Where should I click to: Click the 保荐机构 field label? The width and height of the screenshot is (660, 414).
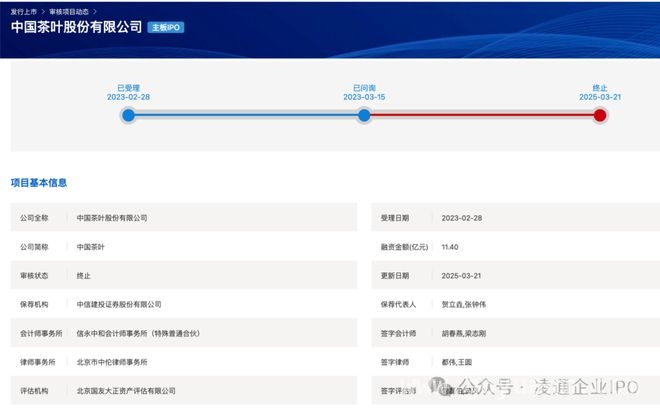point(34,304)
